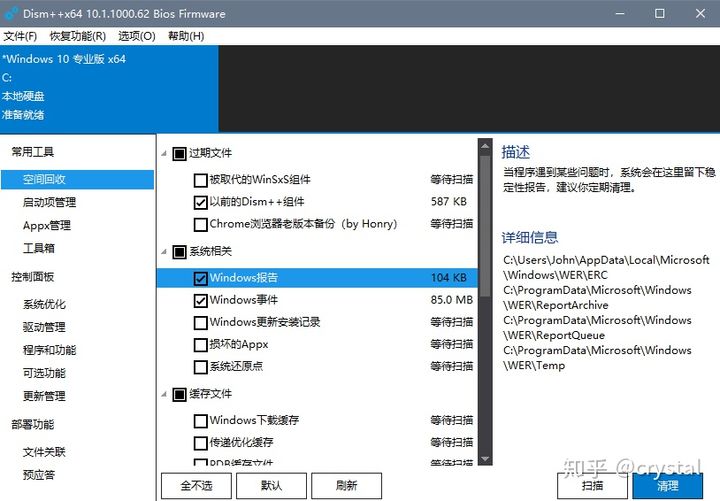Open 文件关联 in the sidebar

click(44, 452)
